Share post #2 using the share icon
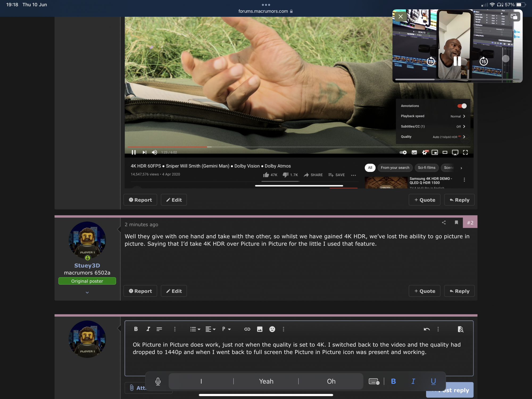 click(444, 222)
